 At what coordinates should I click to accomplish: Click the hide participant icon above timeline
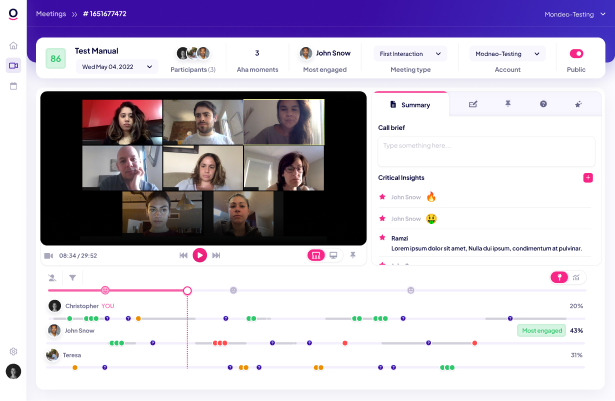(52, 278)
